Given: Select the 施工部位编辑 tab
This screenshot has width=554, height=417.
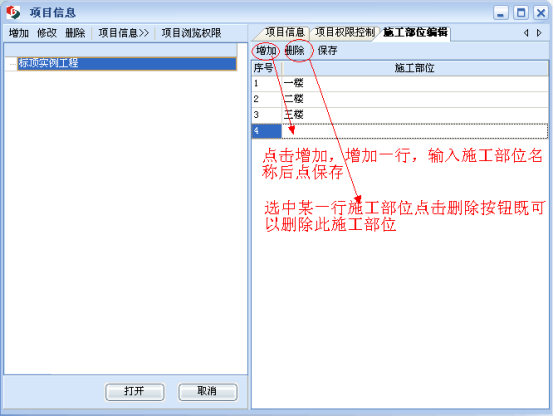Looking at the screenshot, I should pyautogui.click(x=416, y=33).
